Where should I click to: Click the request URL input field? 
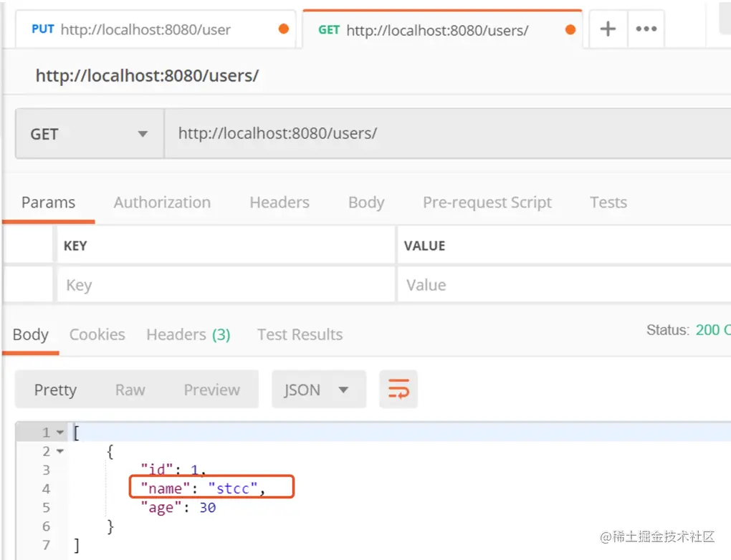447,134
